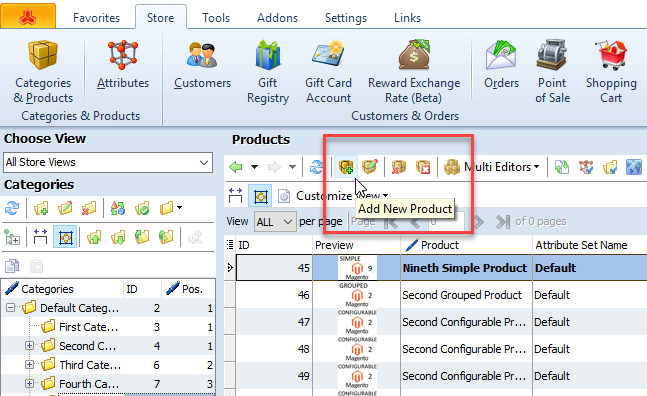
Task: Toggle collapse-all arrows in Products toolbar
Action: 235,196
